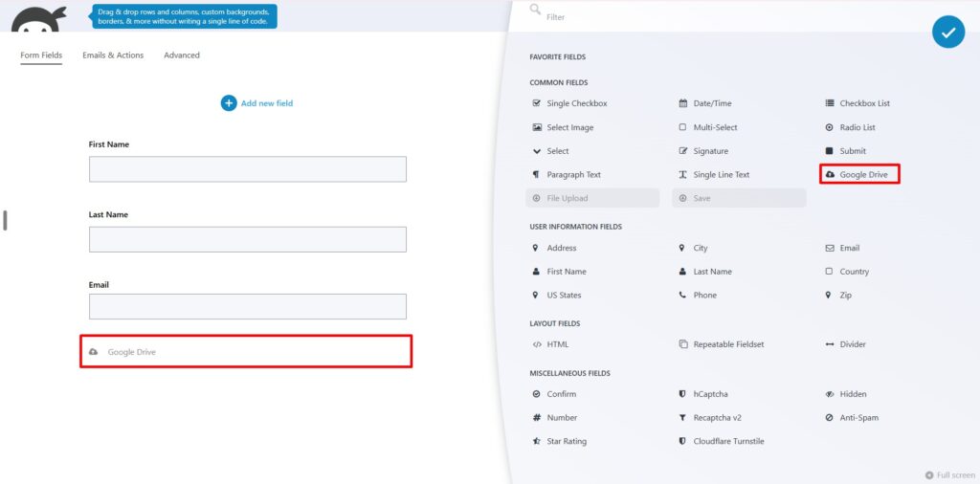This screenshot has height=484, width=980.
Task: Add the US States field
Action: (557, 296)
